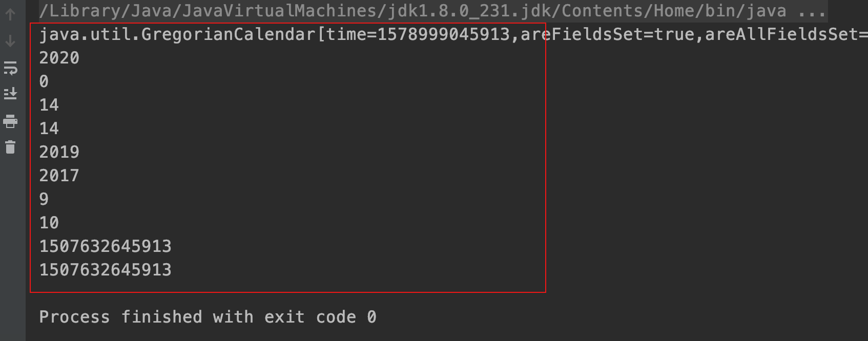Click the first 1507632645913 output line
868x341 pixels.
tap(106, 246)
